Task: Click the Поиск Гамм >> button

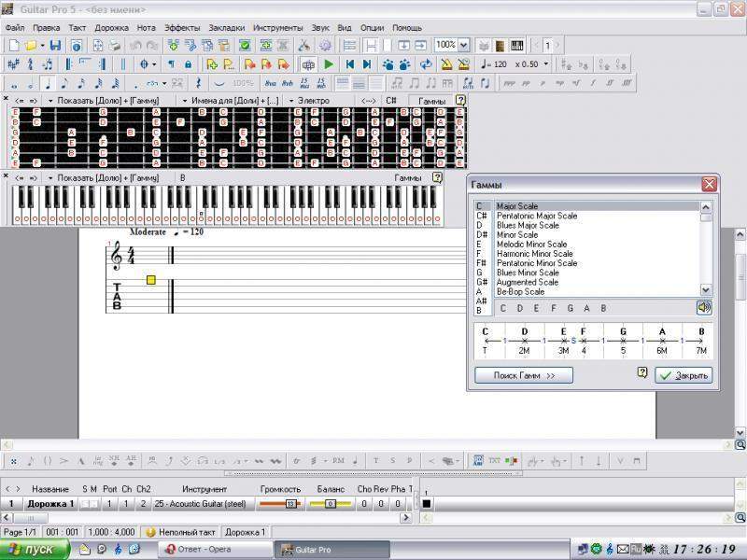Action: click(524, 375)
